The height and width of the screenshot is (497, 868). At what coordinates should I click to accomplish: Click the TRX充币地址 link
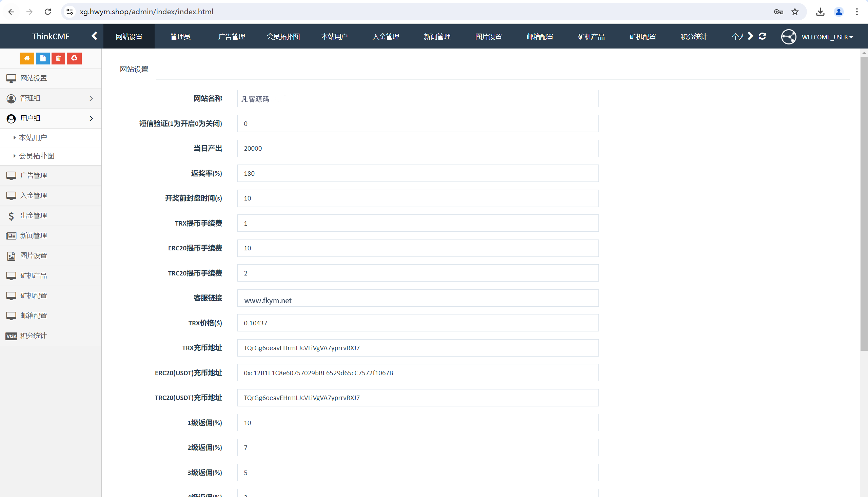point(302,347)
